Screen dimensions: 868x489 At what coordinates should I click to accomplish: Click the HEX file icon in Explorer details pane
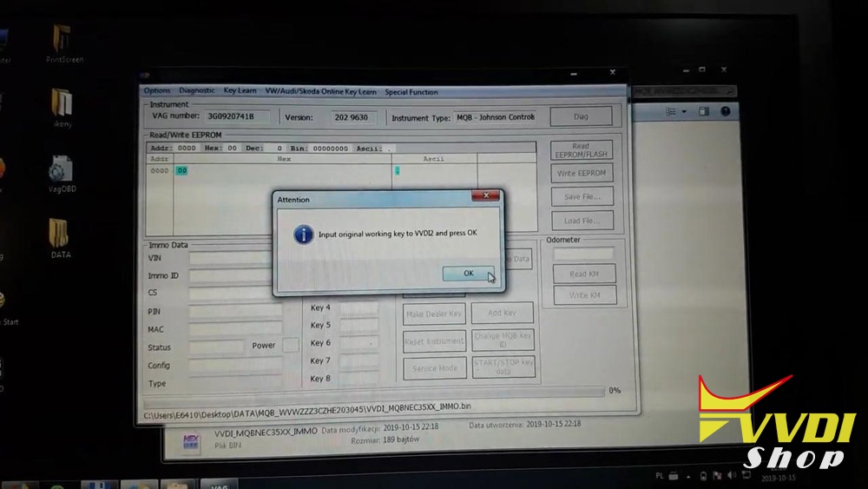[x=190, y=441]
